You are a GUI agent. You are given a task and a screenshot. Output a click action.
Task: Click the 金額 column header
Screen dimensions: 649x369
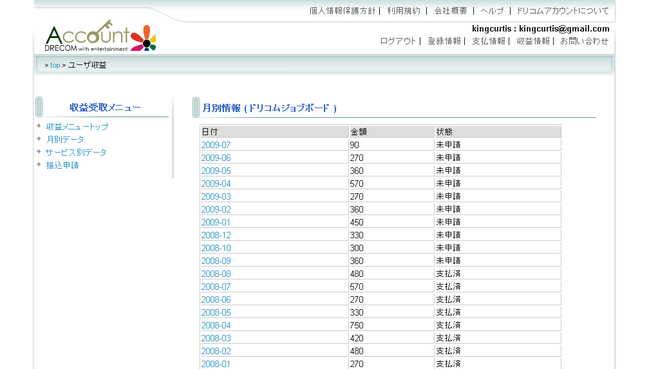pyautogui.click(x=392, y=132)
